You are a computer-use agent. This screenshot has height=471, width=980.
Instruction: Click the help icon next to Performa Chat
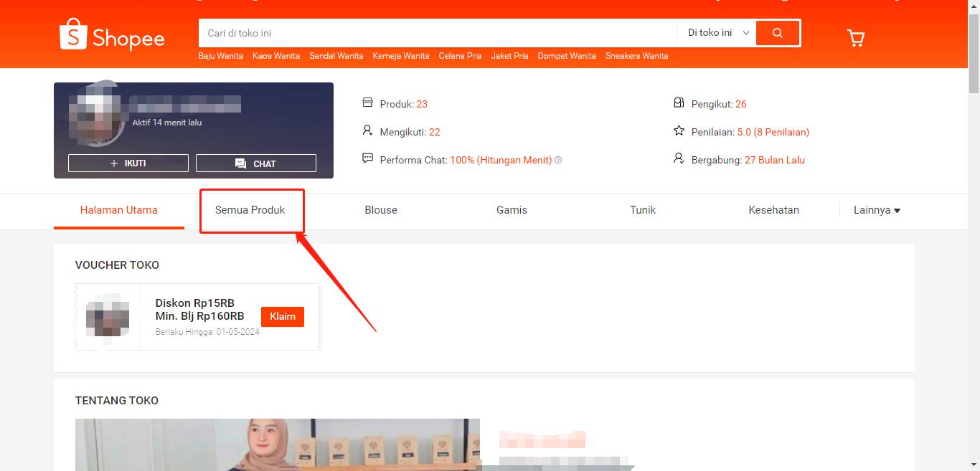point(558,160)
